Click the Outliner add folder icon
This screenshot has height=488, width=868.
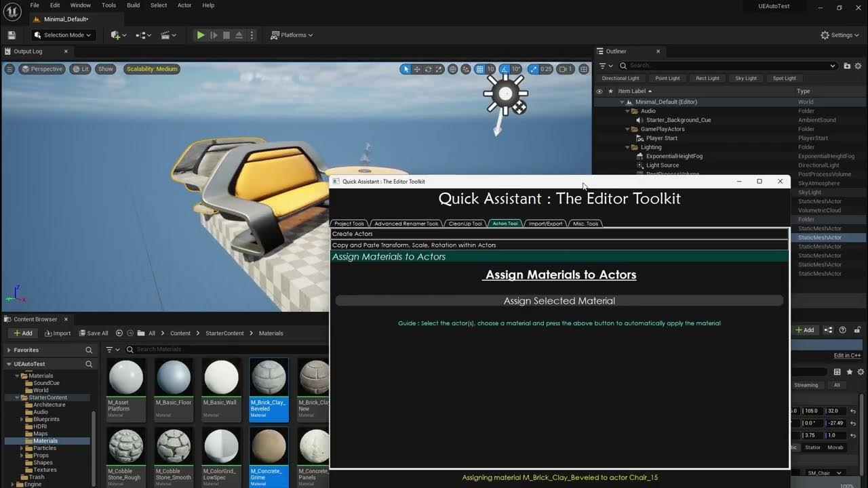[x=847, y=66]
